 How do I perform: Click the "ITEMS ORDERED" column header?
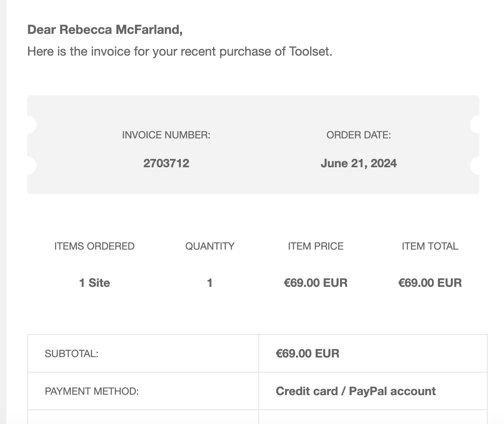tap(94, 246)
